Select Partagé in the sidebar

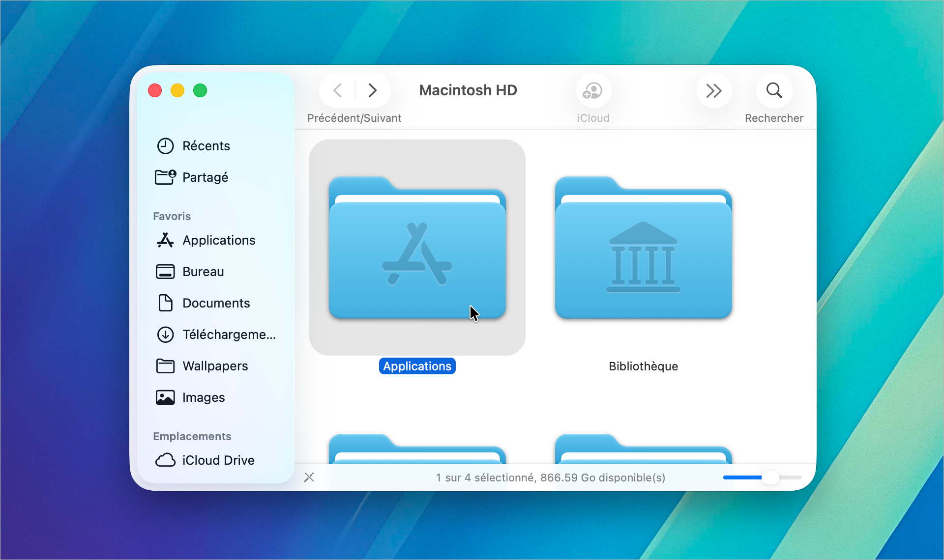click(x=205, y=177)
